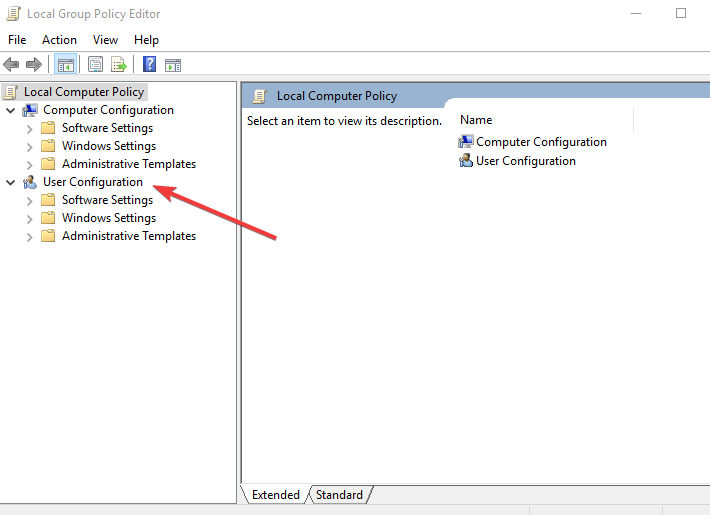
Task: Select Administrative Templates label under Computer Configuration
Action: (129, 164)
